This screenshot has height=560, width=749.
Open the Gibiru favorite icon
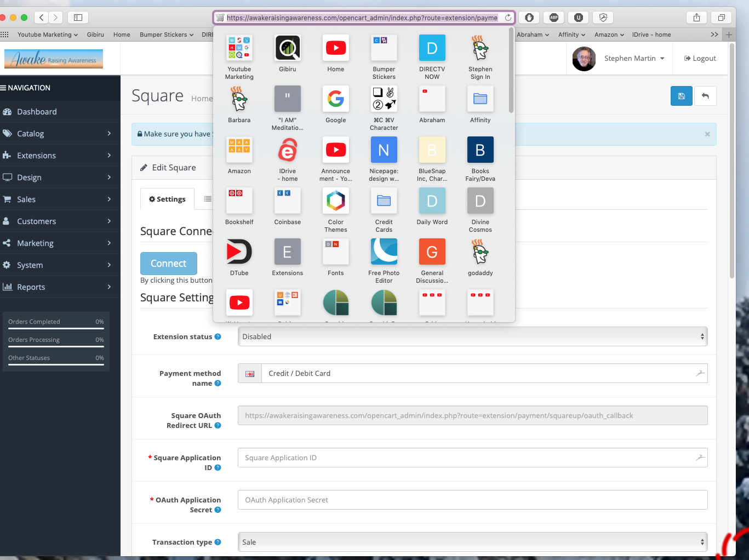(x=288, y=48)
